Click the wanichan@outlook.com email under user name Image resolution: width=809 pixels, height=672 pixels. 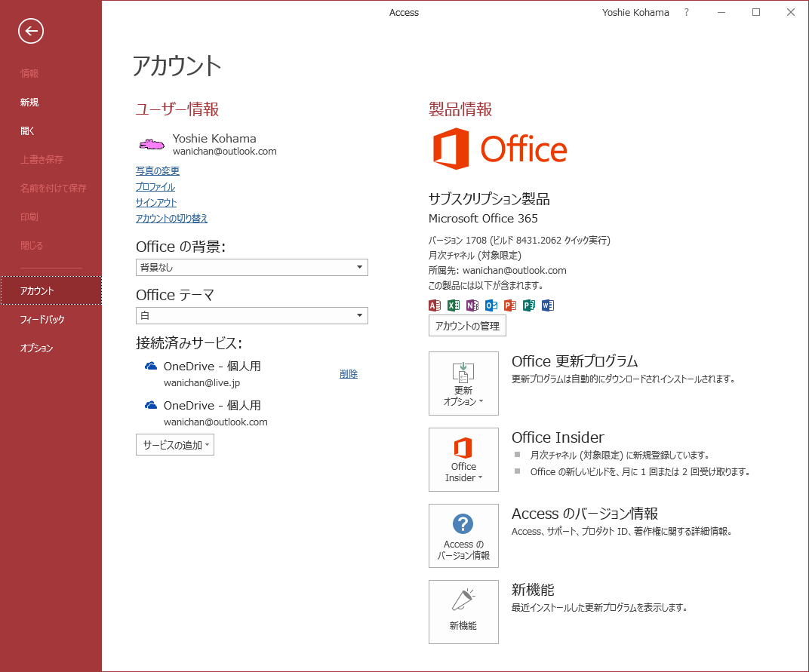coord(224,151)
